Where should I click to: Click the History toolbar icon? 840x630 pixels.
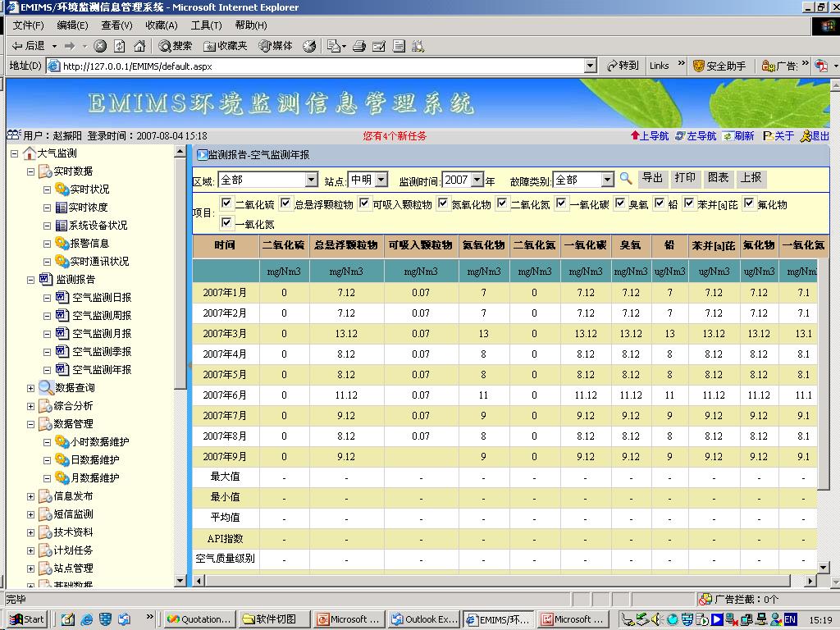click(309, 46)
